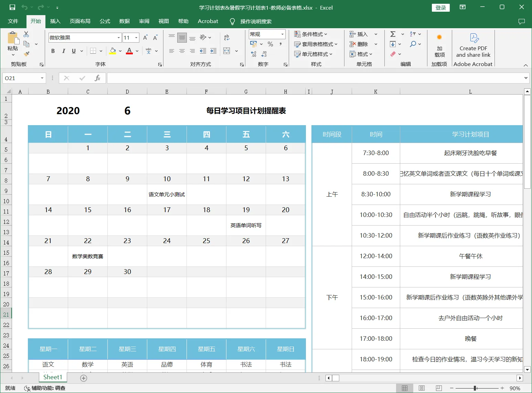Click the select-all corner triangle
The width and height of the screenshot is (532, 393).
[x=9, y=91]
